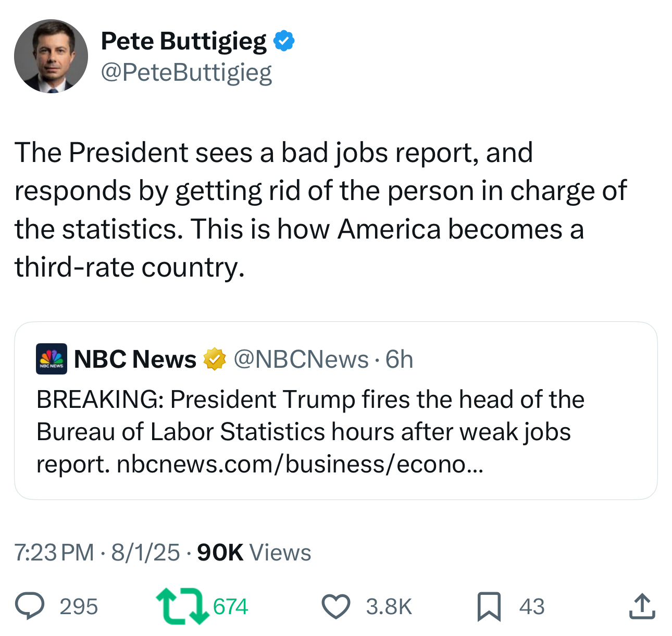This screenshot has width=672, height=636.
Task: Click the 90K Views count
Action: coord(254,553)
